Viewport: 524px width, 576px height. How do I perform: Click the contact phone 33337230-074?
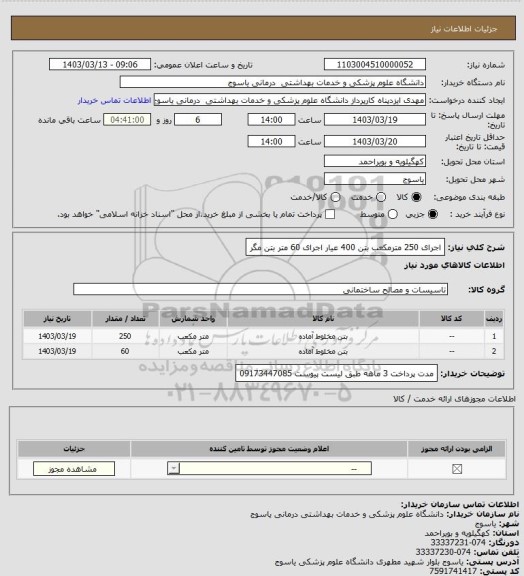(444, 552)
